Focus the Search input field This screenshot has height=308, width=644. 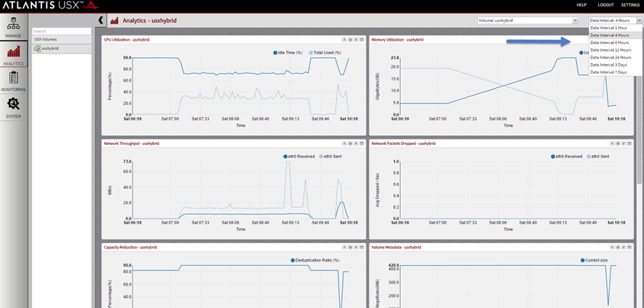point(62,31)
